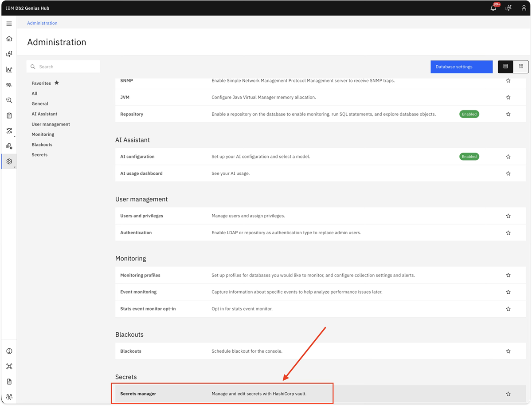532x406 pixels.
Task: Star the Stats event monitor opt-in row
Action: coord(508,309)
